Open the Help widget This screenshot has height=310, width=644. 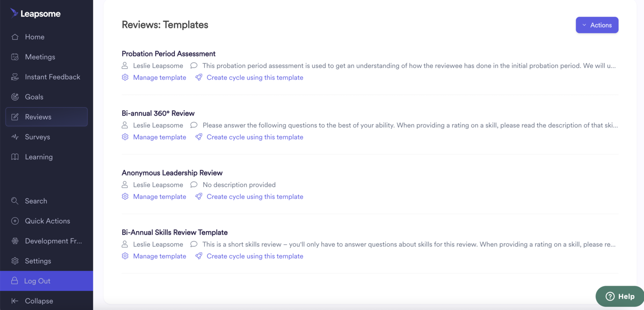(620, 297)
